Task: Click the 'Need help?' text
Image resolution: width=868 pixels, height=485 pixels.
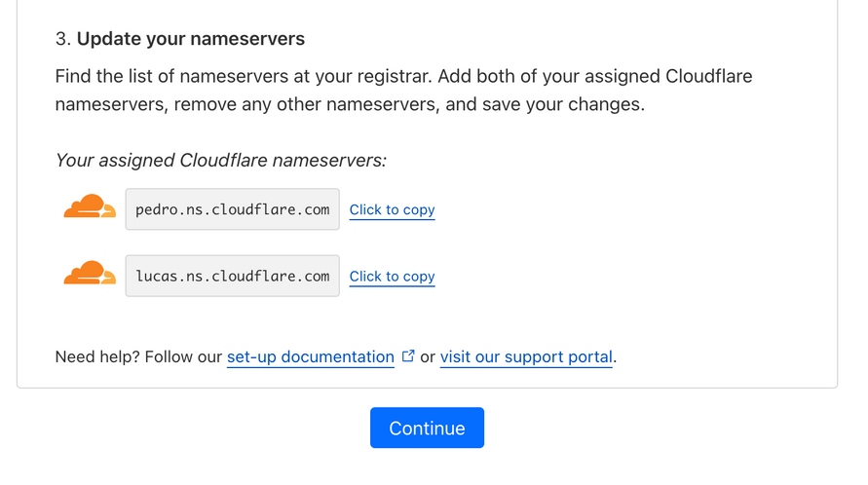Action: click(98, 357)
